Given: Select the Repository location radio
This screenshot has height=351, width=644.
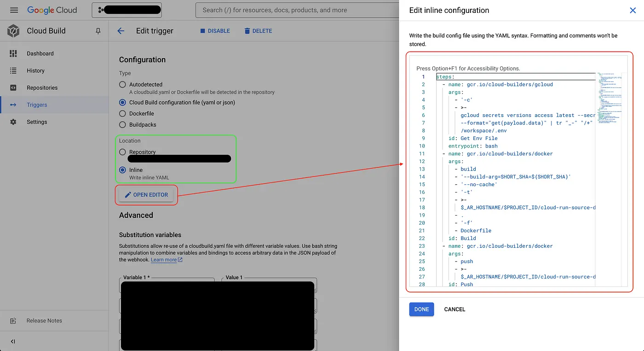Looking at the screenshot, I should pyautogui.click(x=122, y=152).
